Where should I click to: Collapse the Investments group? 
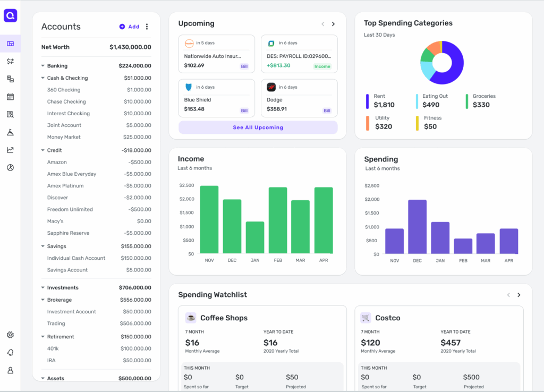(x=42, y=288)
